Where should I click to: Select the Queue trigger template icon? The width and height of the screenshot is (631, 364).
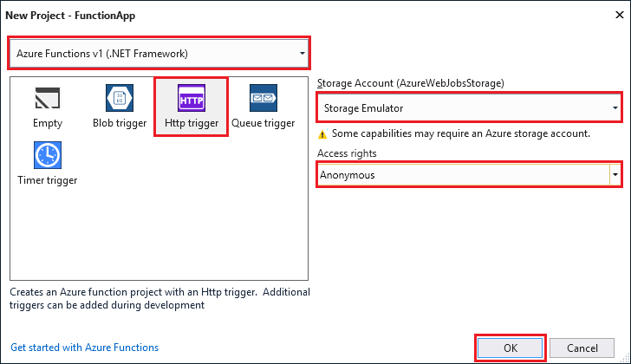pyautogui.click(x=263, y=98)
